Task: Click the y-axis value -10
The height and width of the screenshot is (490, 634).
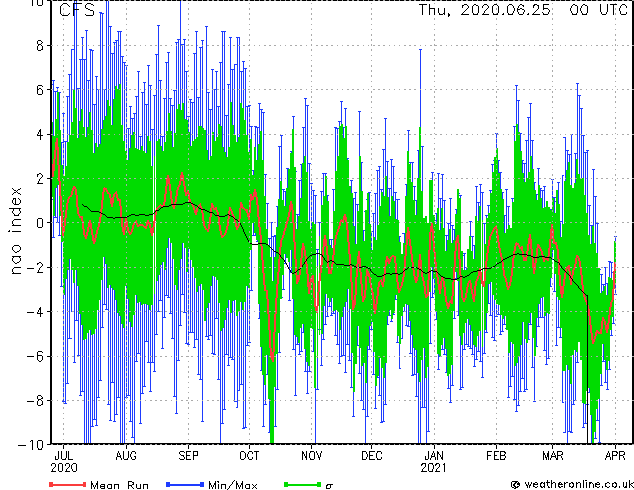Action: [x=31, y=445]
